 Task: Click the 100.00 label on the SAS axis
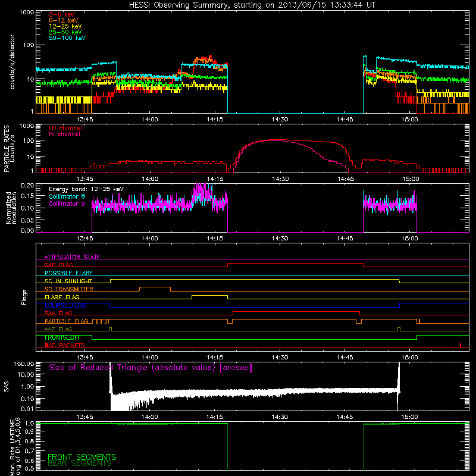click(x=24, y=364)
